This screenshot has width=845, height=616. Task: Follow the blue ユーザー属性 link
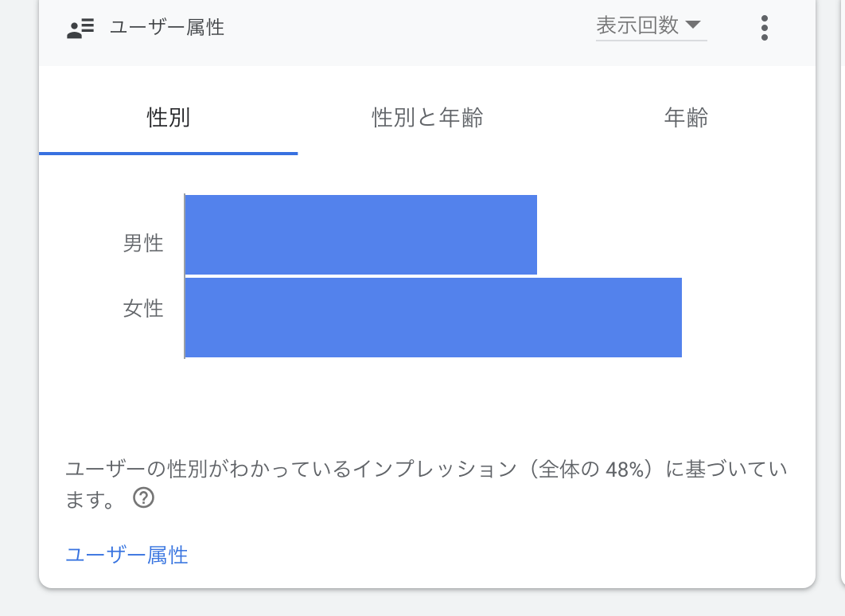[127, 555]
